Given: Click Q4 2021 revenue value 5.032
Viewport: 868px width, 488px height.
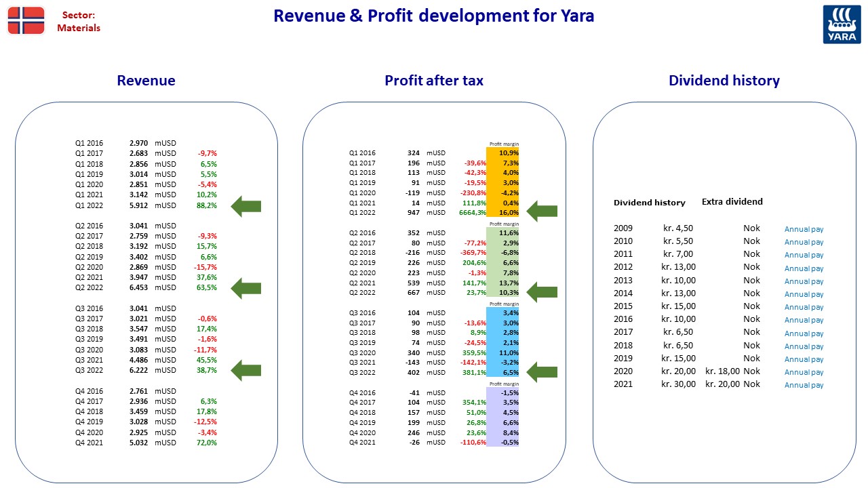Looking at the screenshot, I should [x=138, y=443].
